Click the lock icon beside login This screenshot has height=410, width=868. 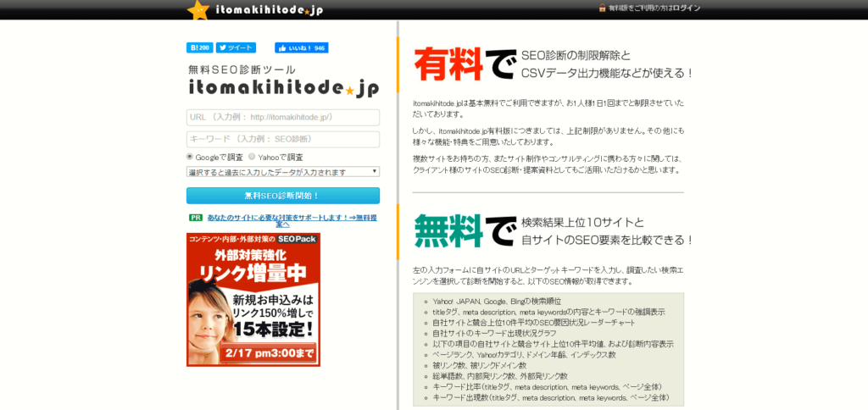603,8
